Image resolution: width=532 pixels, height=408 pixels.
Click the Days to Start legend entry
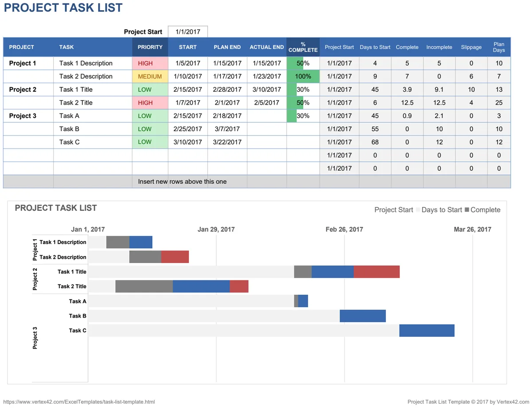439,210
